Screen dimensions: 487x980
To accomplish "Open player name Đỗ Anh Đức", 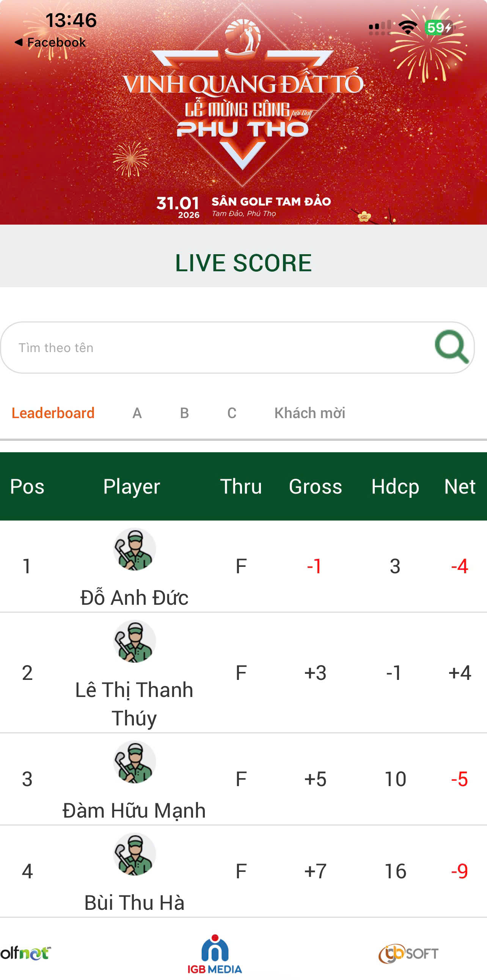I will [134, 597].
